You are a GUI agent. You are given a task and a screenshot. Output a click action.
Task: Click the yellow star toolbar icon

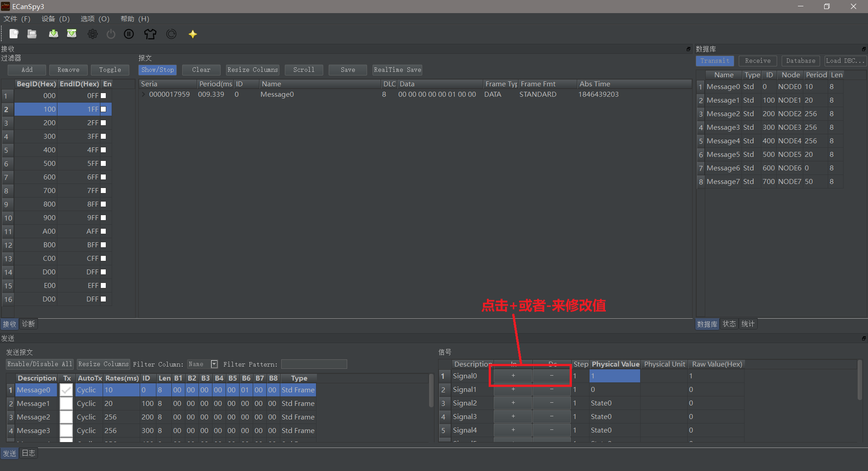coord(193,34)
